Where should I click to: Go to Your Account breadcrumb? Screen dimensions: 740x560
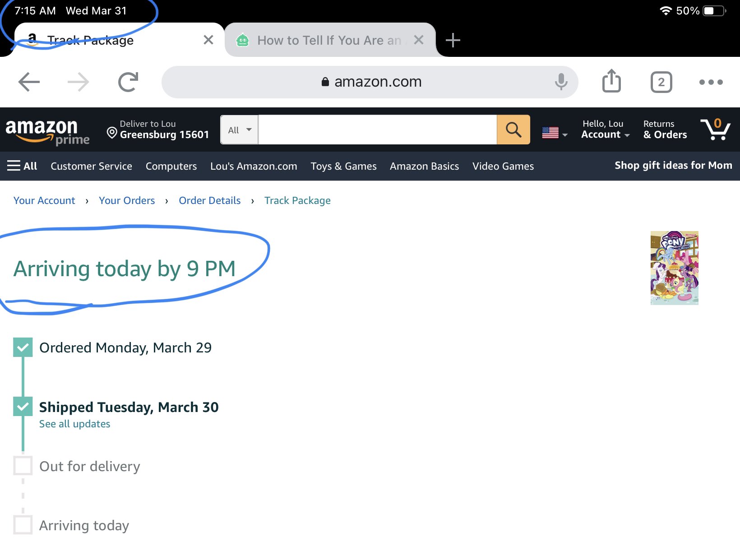point(44,200)
